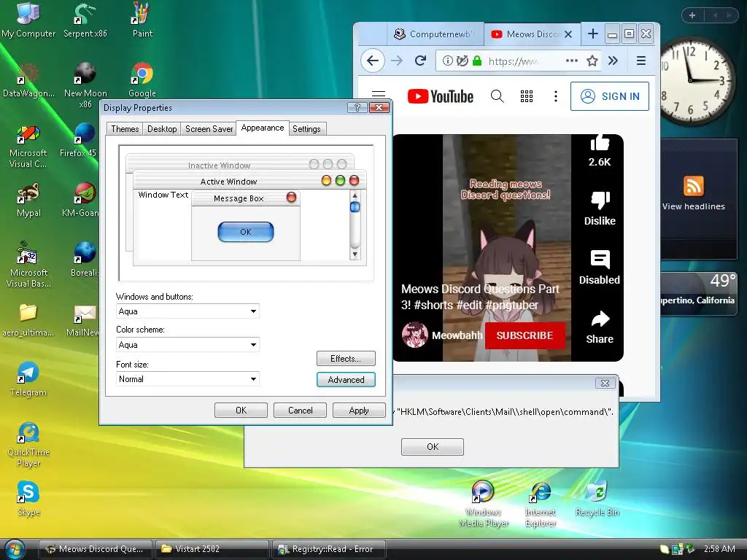Open Google Chrome desktop icon
The height and width of the screenshot is (560, 747).
pyautogui.click(x=142, y=80)
